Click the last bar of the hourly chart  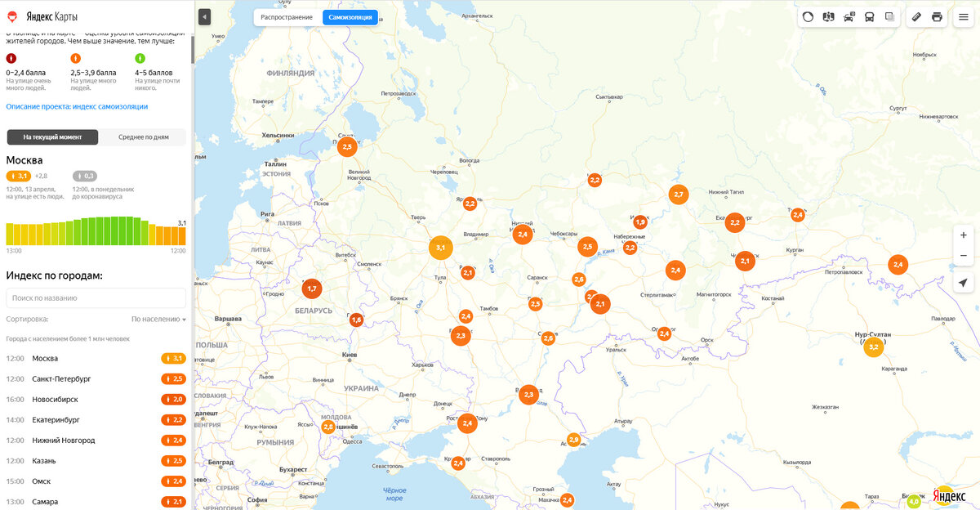[x=182, y=236]
